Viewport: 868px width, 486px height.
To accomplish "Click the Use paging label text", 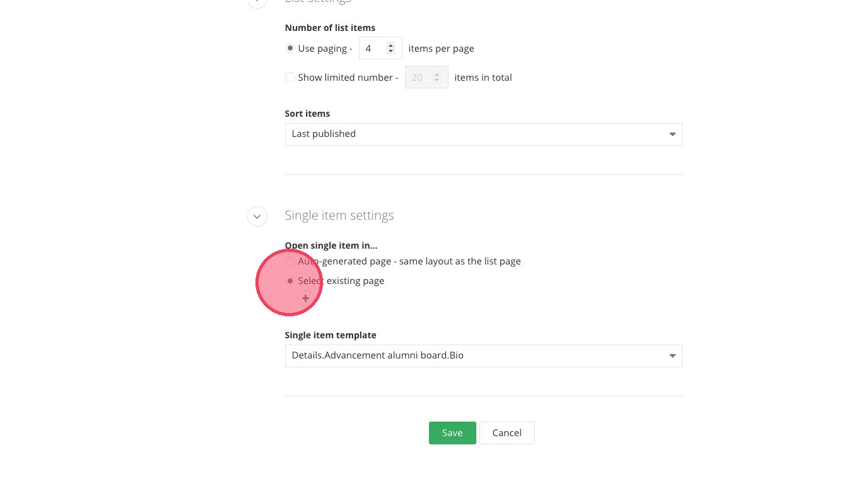I will click(x=324, y=49).
